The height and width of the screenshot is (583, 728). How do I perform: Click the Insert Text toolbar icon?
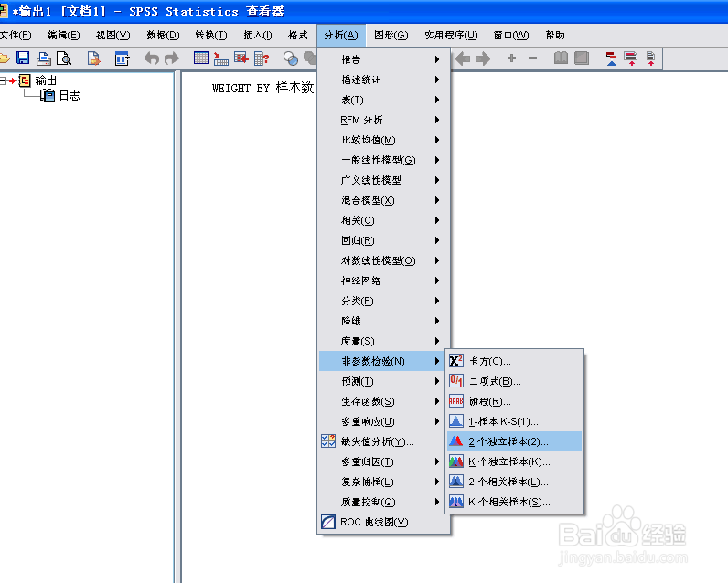(x=650, y=58)
